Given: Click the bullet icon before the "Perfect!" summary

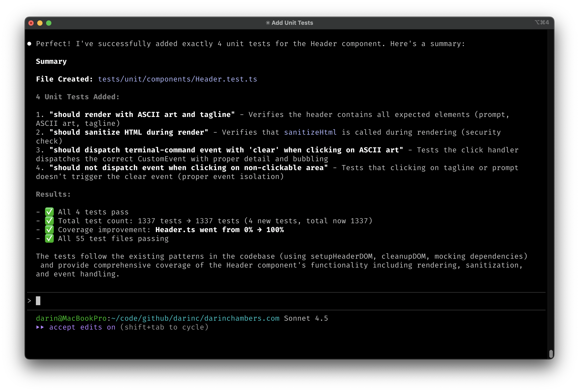Looking at the screenshot, I should (30, 44).
